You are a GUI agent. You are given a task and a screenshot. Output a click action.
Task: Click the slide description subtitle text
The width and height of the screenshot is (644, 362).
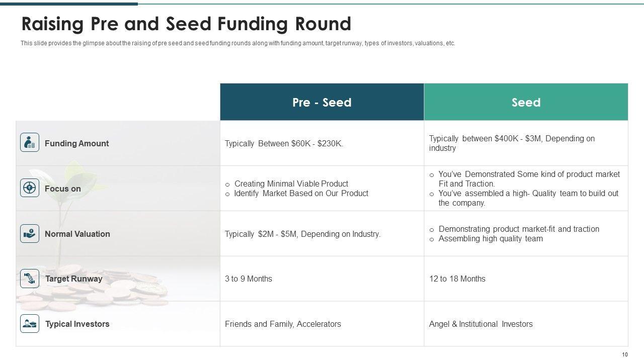pyautogui.click(x=237, y=43)
